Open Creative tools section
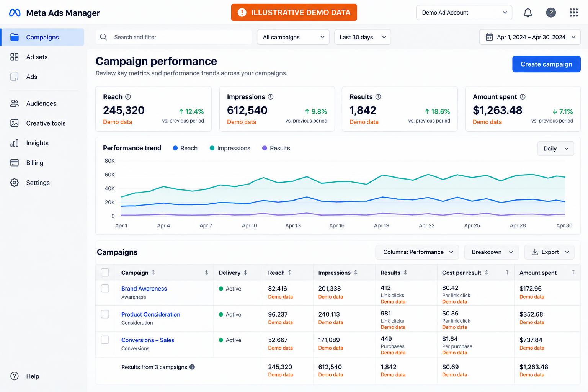The image size is (588, 392). pyautogui.click(x=42, y=123)
